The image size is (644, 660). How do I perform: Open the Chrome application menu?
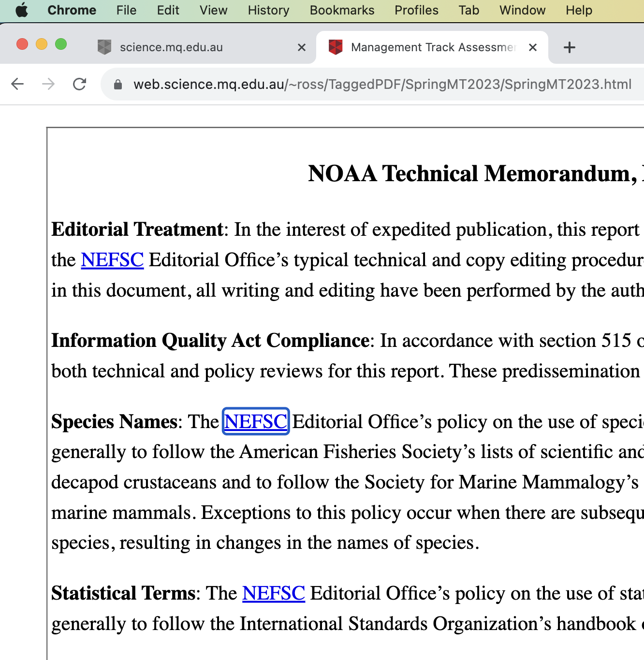[72, 10]
